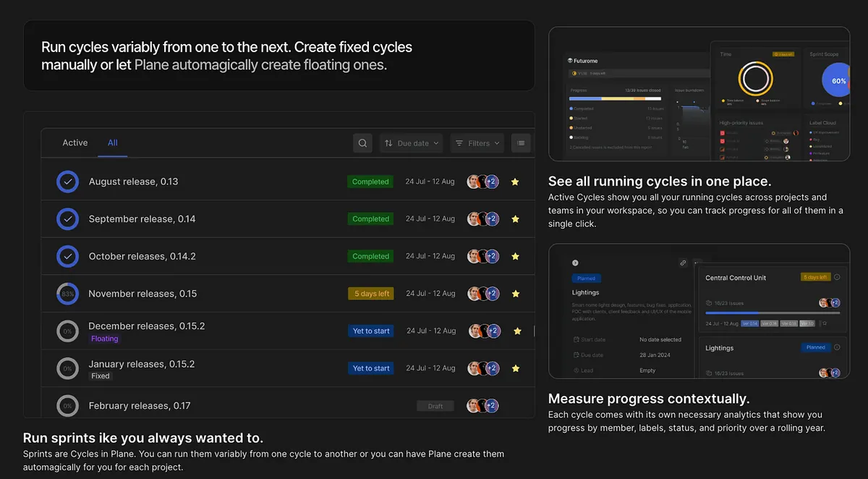Click info icon beside 5 days left badge
This screenshot has height=479, width=868.
(837, 277)
